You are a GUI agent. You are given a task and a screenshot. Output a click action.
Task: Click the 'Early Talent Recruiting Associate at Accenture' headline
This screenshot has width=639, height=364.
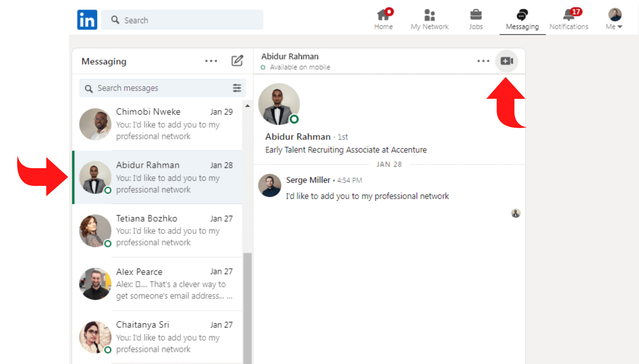(x=346, y=150)
